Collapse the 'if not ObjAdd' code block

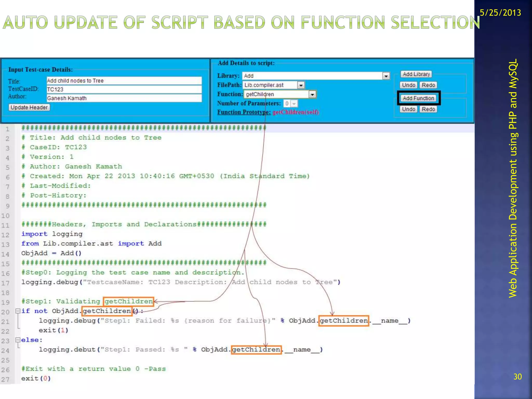pyautogui.click(x=18, y=311)
